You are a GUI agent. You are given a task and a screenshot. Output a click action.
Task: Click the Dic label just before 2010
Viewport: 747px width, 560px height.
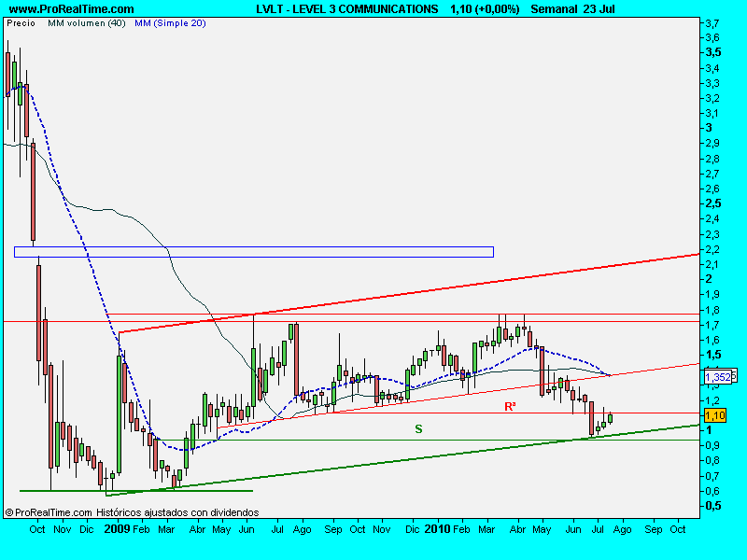pos(413,529)
